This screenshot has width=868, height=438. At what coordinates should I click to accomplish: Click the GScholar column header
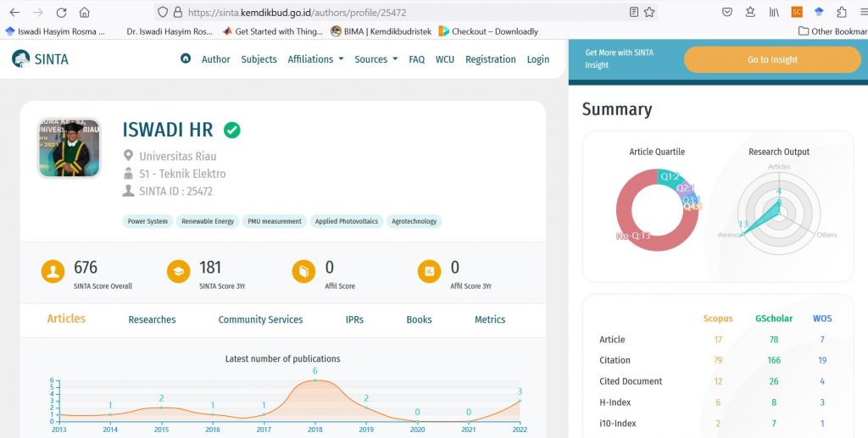click(774, 319)
